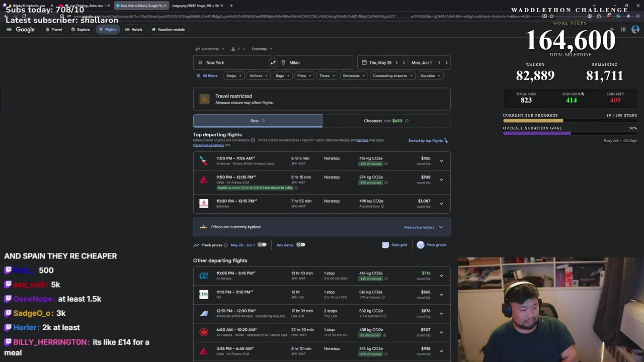Expand the $865 ITA flight details
This screenshot has width=644, height=362.
click(441, 295)
